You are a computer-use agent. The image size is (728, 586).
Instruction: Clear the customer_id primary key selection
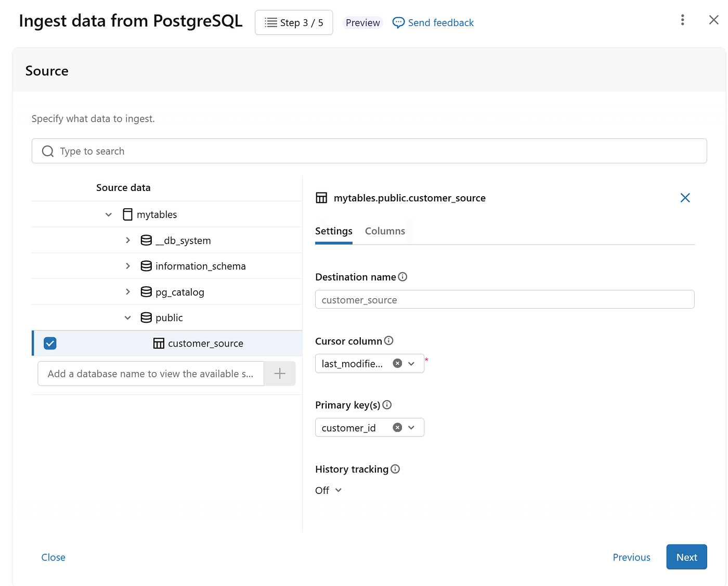[x=397, y=427]
